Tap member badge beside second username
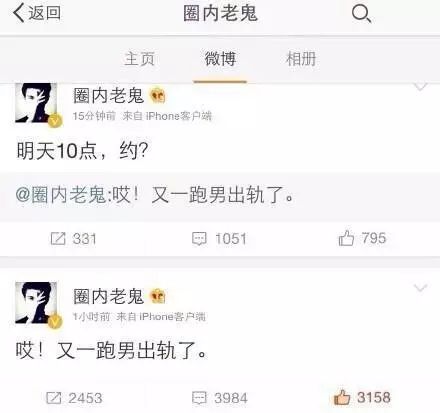Image resolution: width=440 pixels, height=413 pixels. [158, 296]
